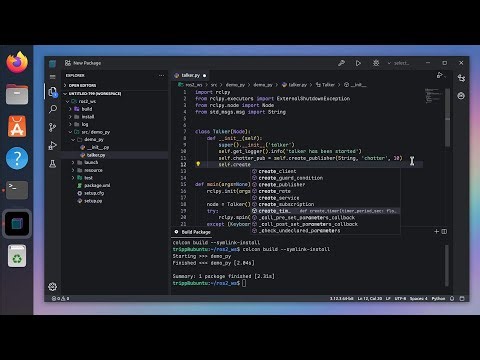The height and width of the screenshot is (360, 480).
Task: Select the Build Package terminal tab
Action: pos(193,232)
